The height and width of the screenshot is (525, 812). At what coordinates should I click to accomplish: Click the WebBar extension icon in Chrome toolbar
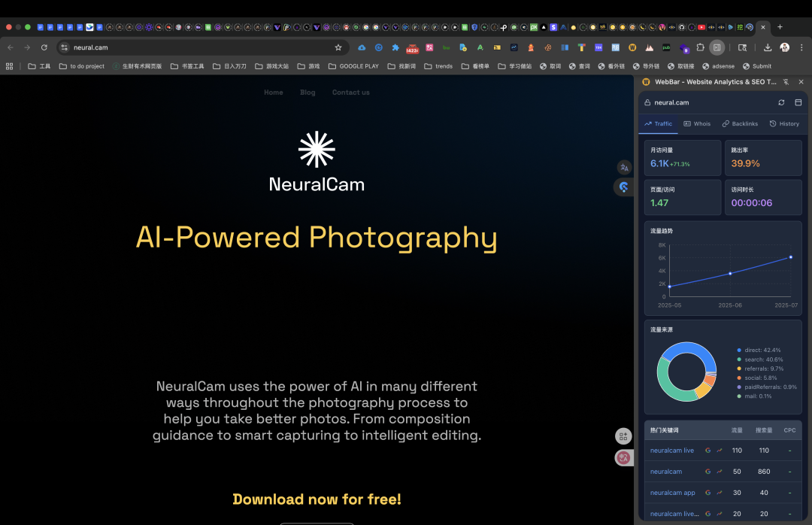[x=632, y=47]
